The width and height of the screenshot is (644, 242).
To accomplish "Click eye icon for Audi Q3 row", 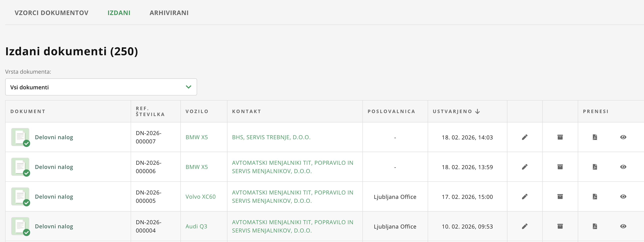I will [623, 226].
